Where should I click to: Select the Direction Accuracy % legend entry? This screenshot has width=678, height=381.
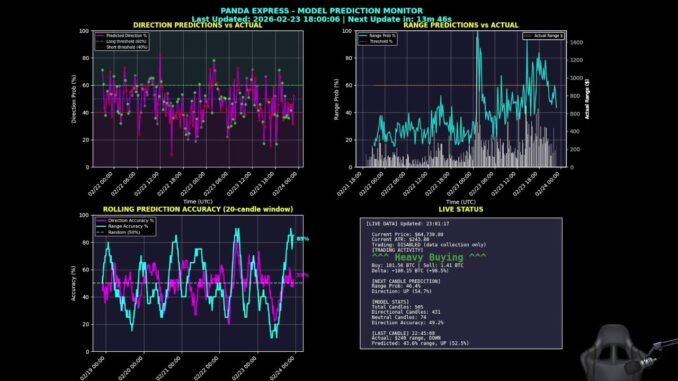tap(125, 221)
